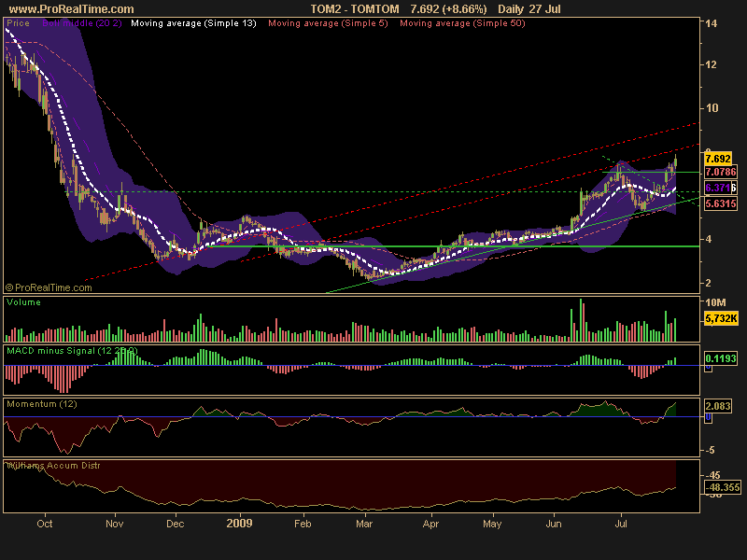Image resolution: width=747 pixels, height=560 pixels.
Task: Click the Williams Accum Distr panel label
Action: click(x=53, y=464)
